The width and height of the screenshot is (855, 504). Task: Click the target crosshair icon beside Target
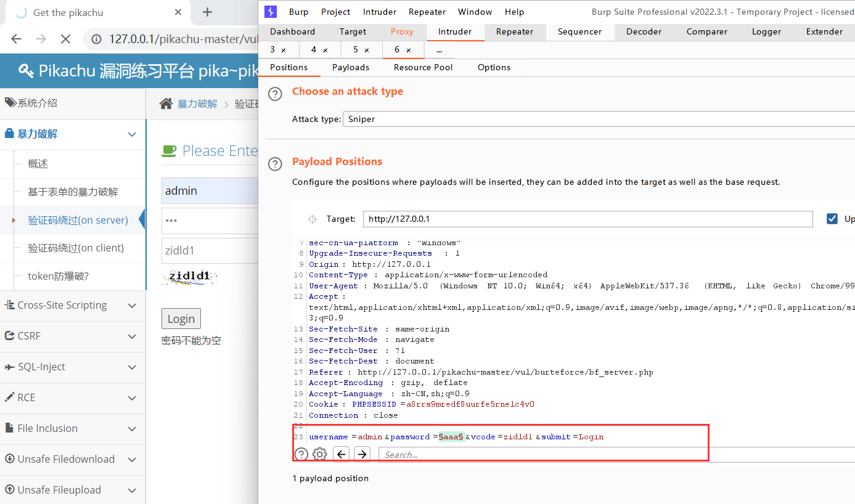click(312, 219)
